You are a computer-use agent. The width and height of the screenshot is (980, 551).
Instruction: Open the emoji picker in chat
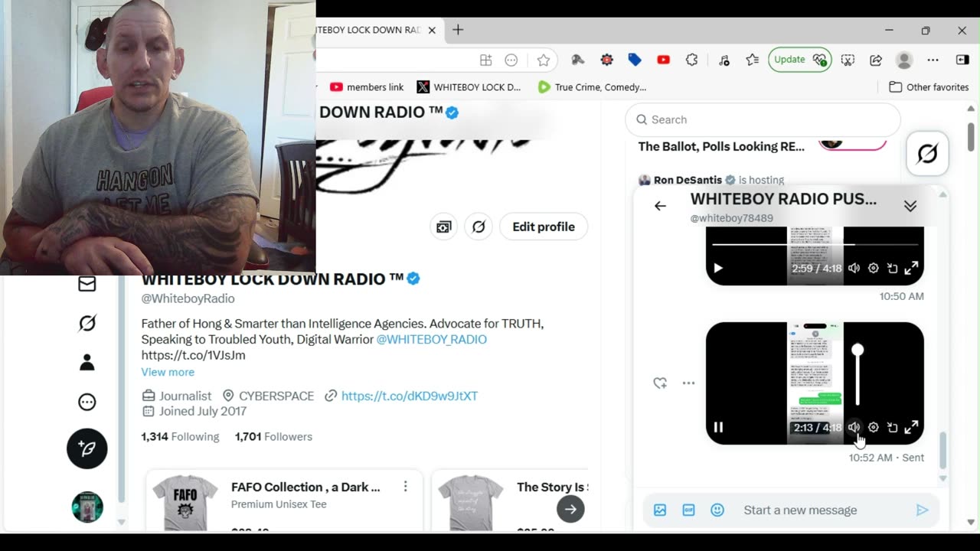pos(717,510)
